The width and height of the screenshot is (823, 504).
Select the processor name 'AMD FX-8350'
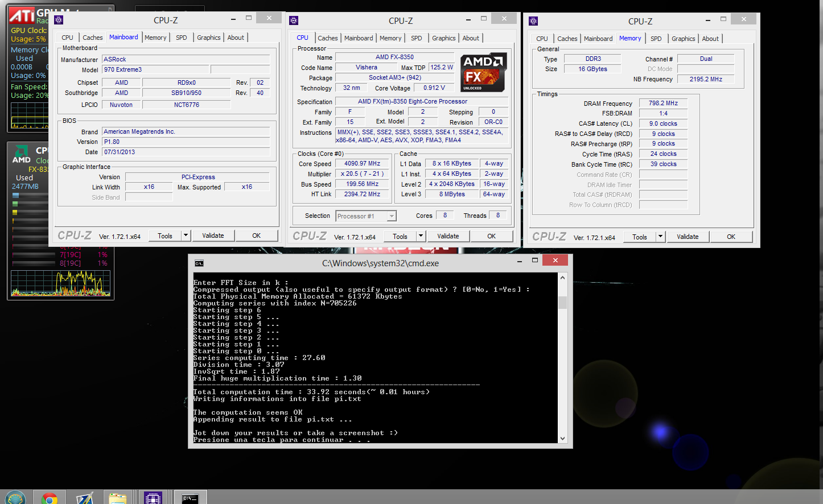[x=394, y=57]
